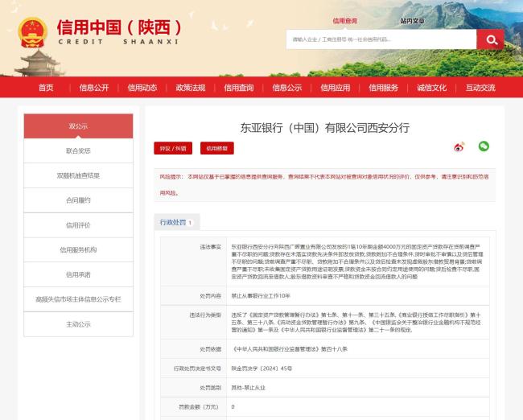Focus the enterprise name search field

[x=381, y=39]
